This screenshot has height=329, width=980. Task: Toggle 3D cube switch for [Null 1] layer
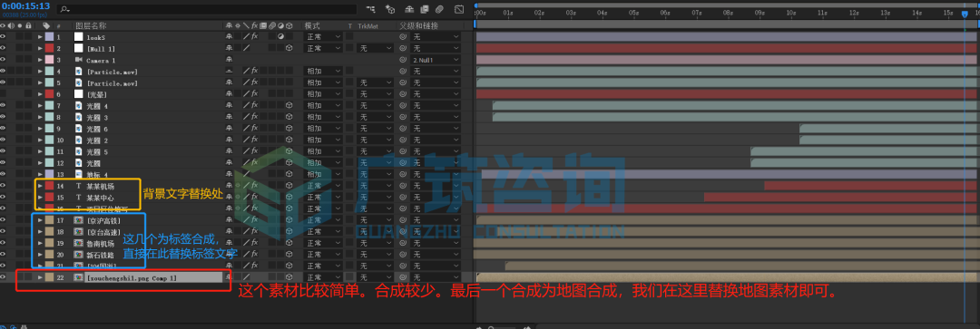[x=289, y=48]
